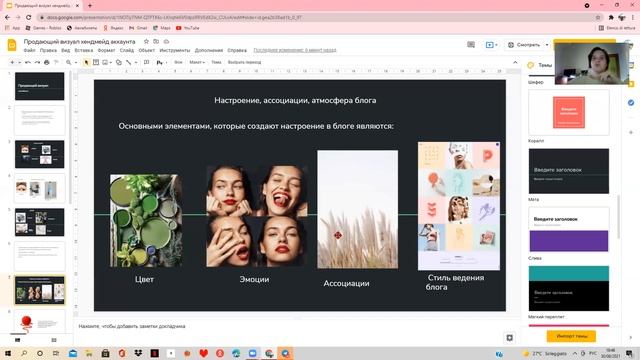Open the Правка menu
This screenshot has width=640, height=360.
[x=48, y=50]
